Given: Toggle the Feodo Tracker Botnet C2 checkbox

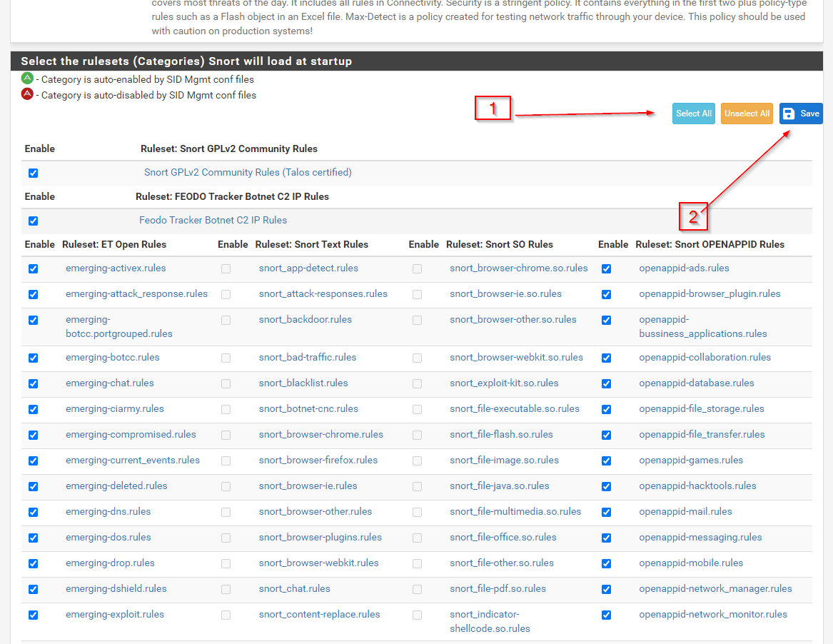Looking at the screenshot, I should pyautogui.click(x=33, y=221).
